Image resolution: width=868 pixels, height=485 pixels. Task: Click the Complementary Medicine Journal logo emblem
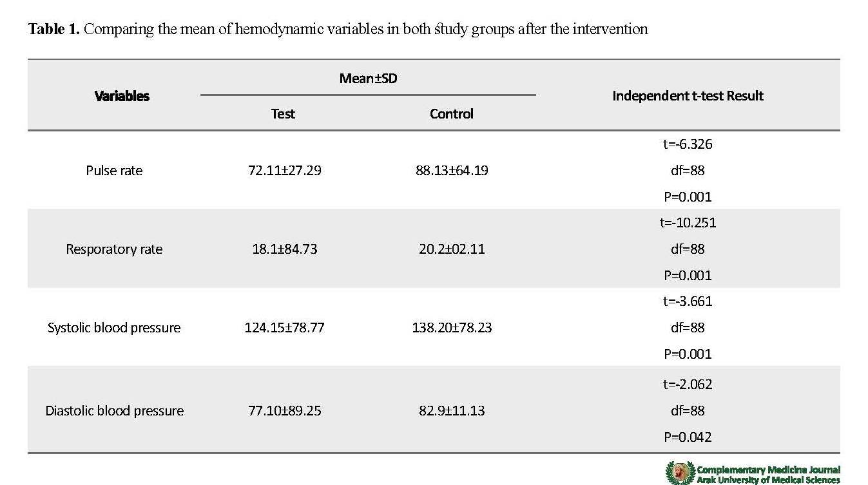tap(679, 473)
